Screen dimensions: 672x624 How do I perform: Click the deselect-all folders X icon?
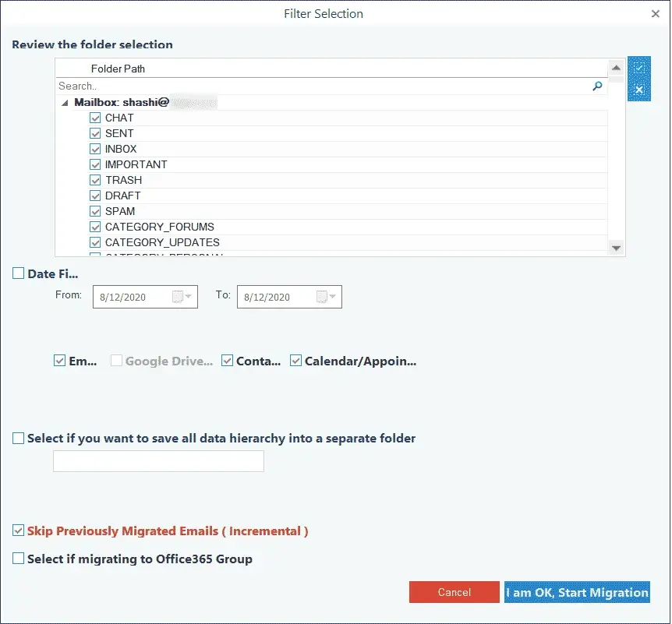click(x=639, y=90)
